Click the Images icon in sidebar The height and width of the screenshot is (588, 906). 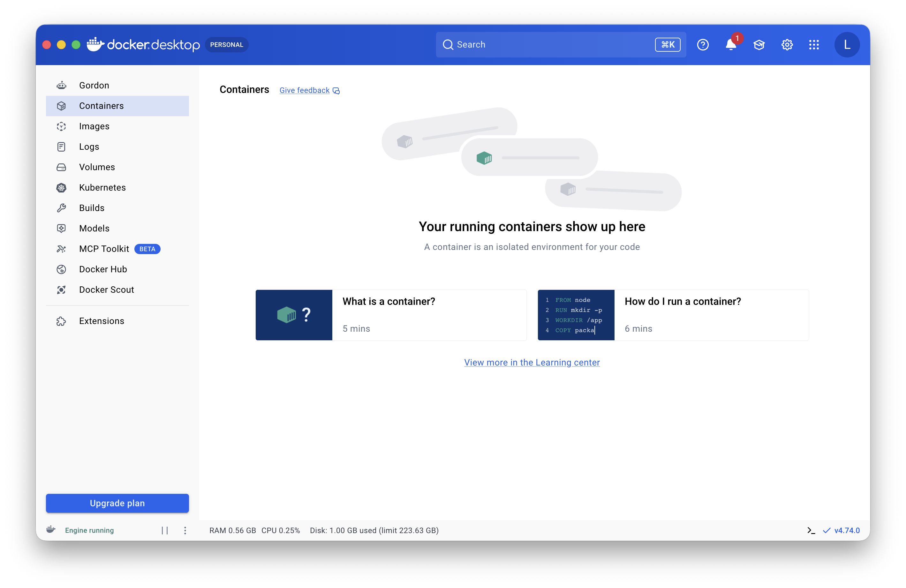(x=61, y=126)
